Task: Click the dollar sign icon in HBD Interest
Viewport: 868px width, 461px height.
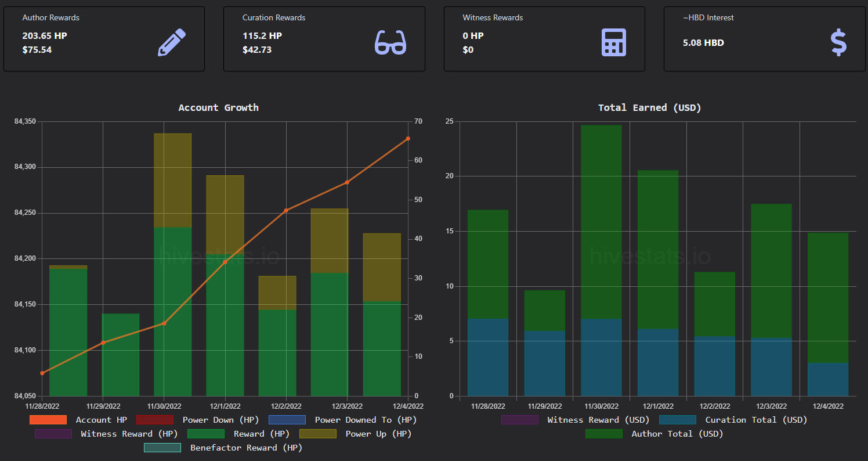Action: click(838, 42)
